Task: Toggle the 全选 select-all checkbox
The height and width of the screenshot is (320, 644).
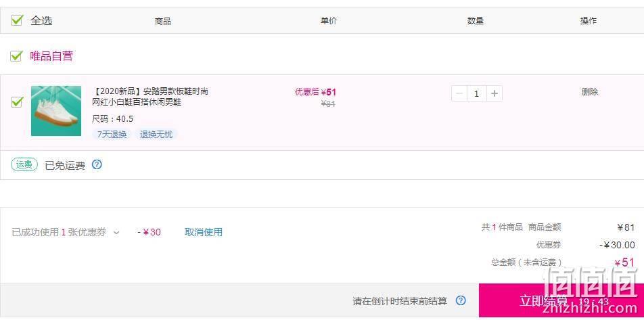Action: pyautogui.click(x=16, y=20)
